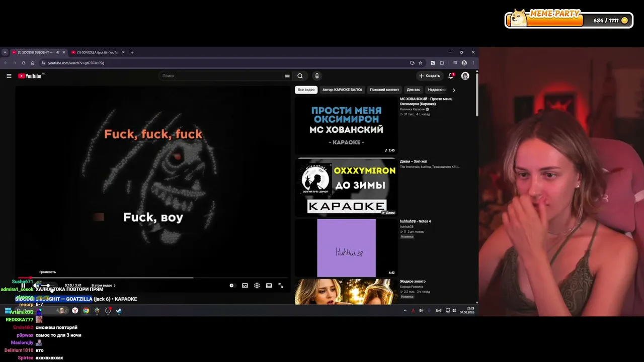
Task: Open browser profile icon in the toolbar
Action: tap(464, 63)
